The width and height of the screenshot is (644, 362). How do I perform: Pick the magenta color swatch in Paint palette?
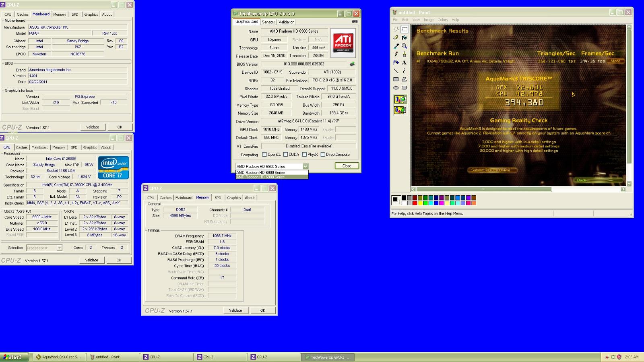(x=442, y=203)
